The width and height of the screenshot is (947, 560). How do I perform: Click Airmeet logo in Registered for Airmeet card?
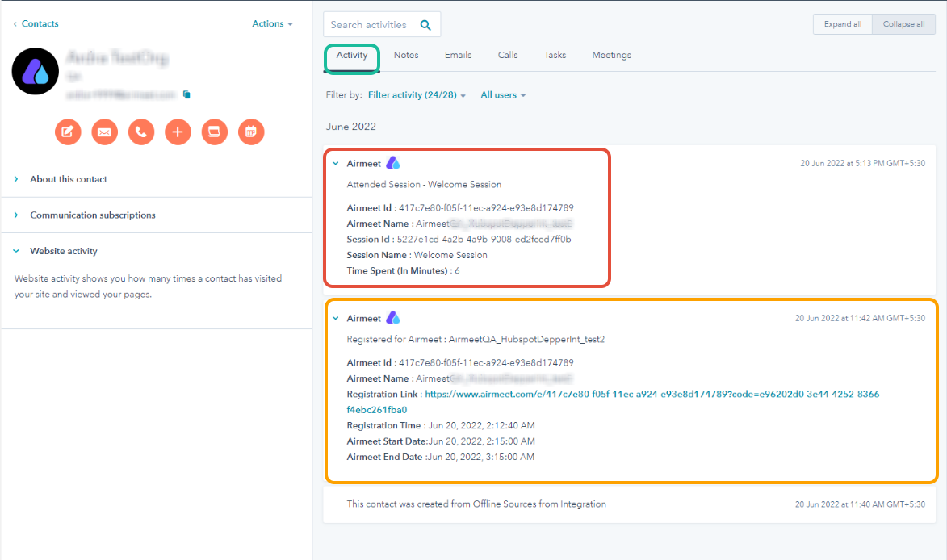[x=393, y=317]
